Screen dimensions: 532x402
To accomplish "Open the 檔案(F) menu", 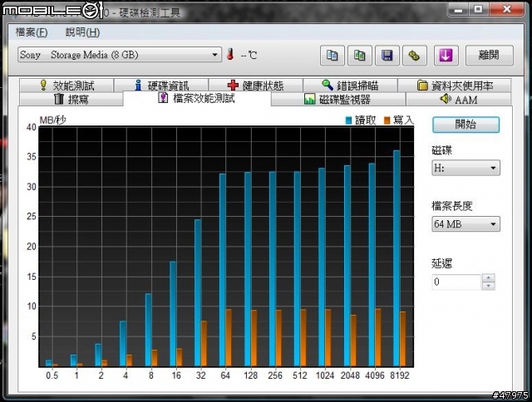I will (x=32, y=32).
